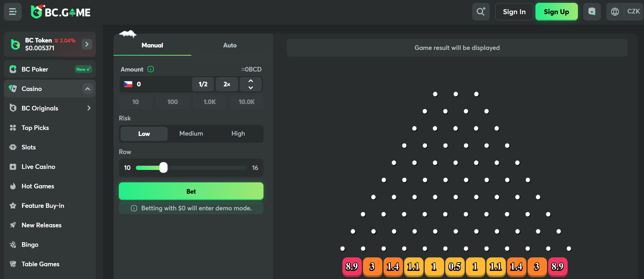Click the Row slider track near 16
This screenshot has height=279, width=644.
(245, 168)
